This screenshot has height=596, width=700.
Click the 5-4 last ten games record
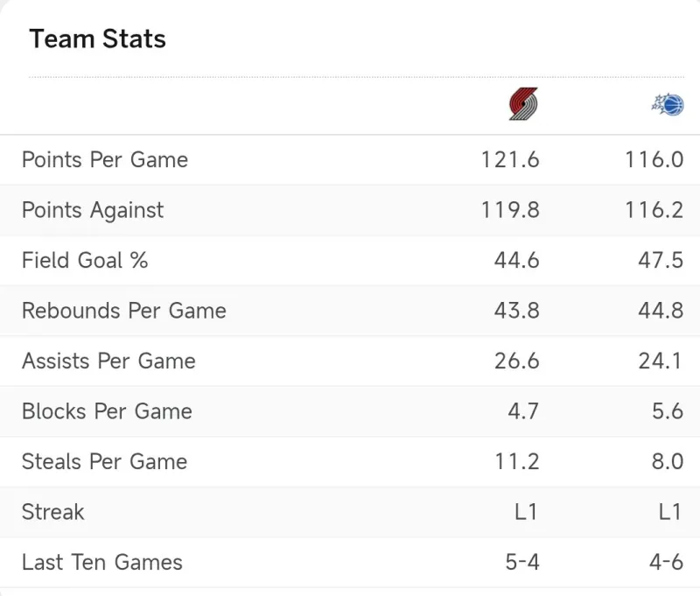[x=522, y=563]
